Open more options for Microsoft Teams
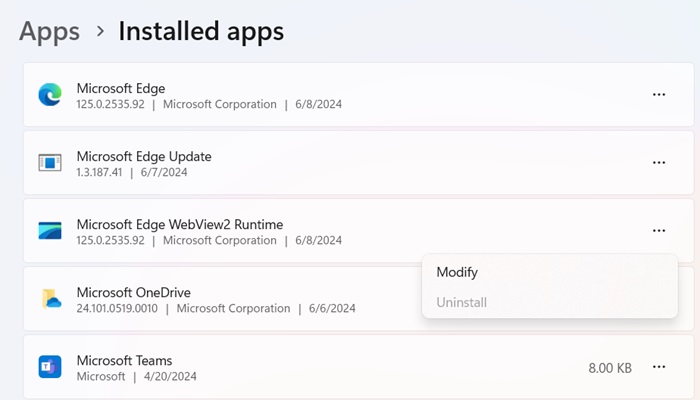The height and width of the screenshot is (400, 700). [659, 367]
